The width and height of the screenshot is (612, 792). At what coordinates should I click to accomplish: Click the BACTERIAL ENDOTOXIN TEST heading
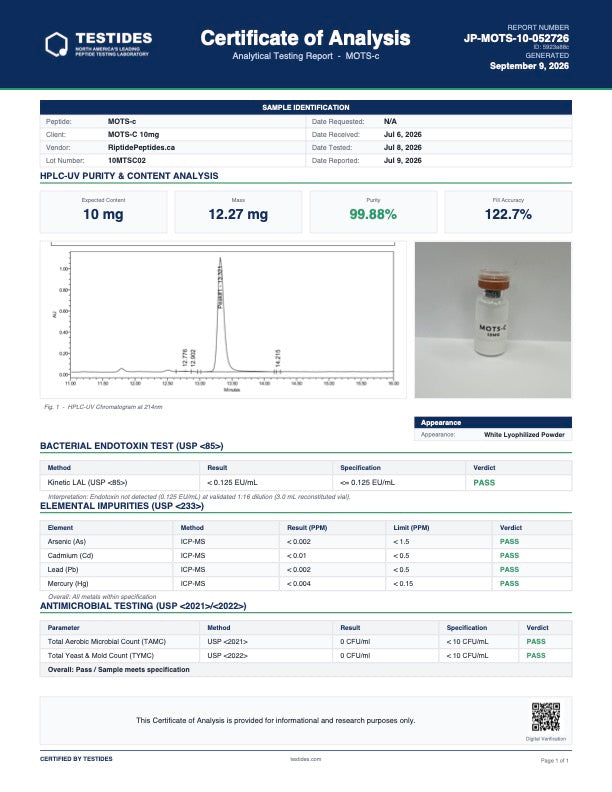pos(132,446)
